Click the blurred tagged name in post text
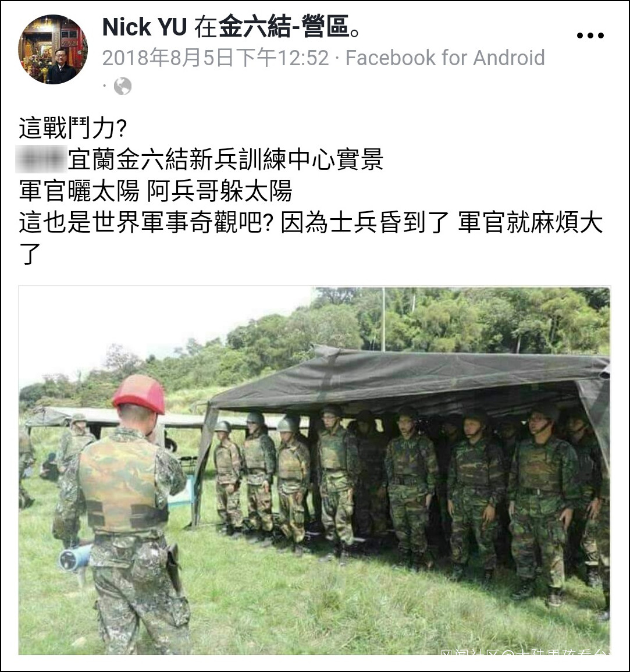This screenshot has height=672, width=630. click(41, 159)
